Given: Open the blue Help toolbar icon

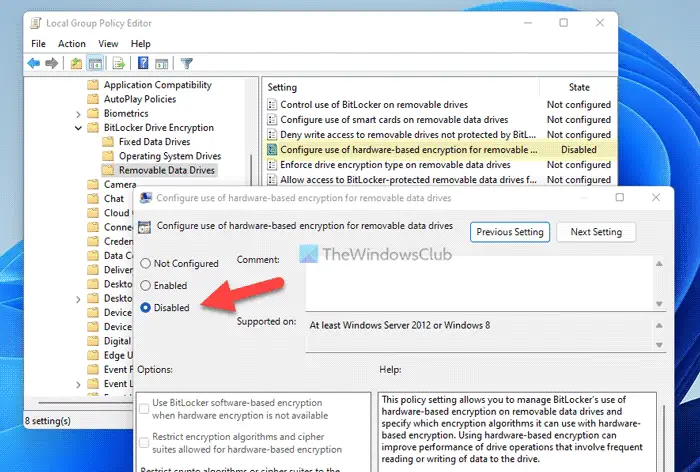Looking at the screenshot, I should coord(143,63).
